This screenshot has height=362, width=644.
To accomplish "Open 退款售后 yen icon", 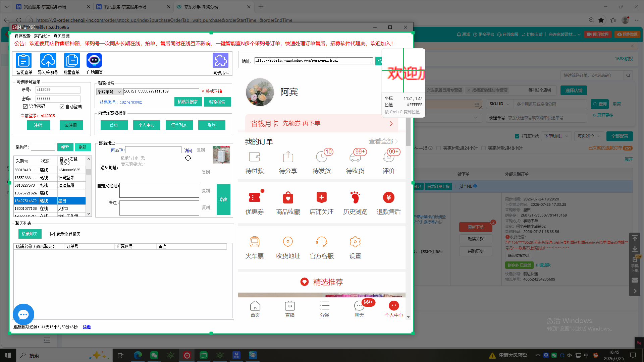I will [x=389, y=197].
